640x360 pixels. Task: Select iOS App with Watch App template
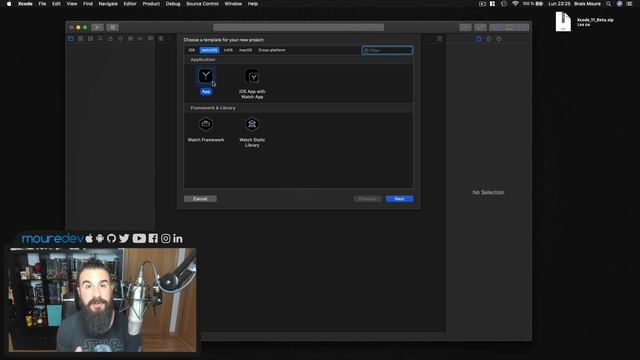coord(252,83)
